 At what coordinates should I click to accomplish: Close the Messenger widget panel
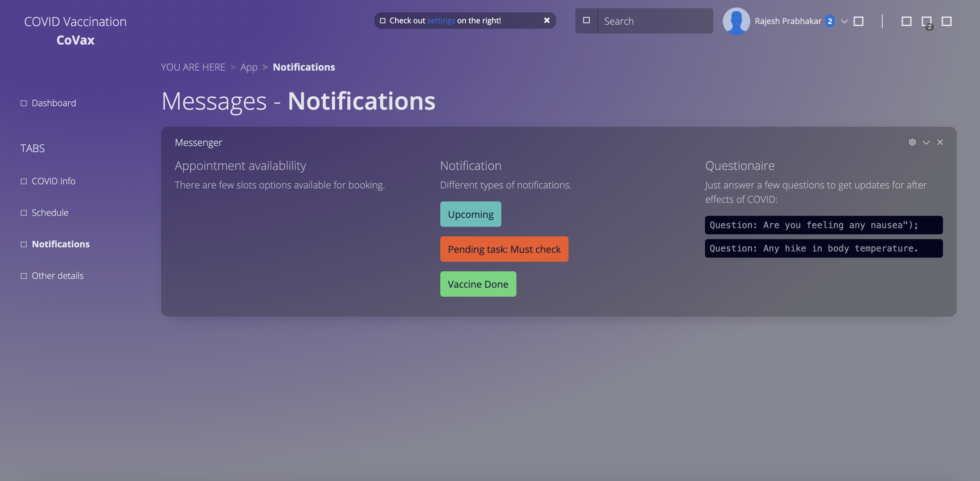click(940, 142)
